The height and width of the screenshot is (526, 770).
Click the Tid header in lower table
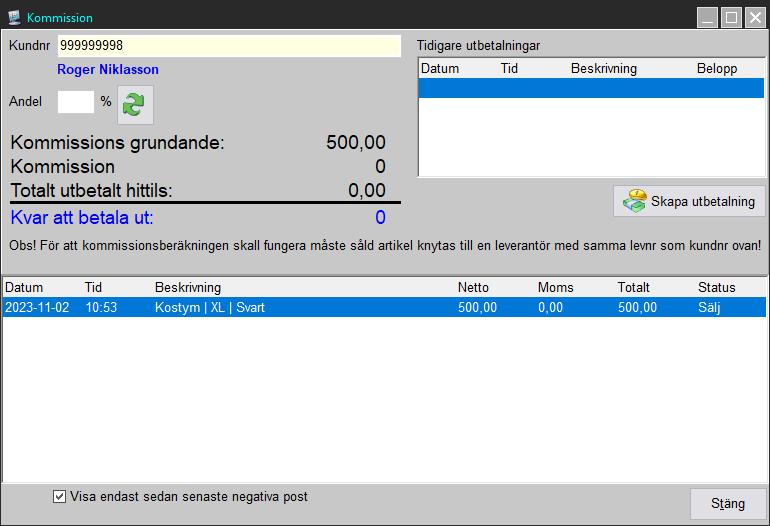94,288
